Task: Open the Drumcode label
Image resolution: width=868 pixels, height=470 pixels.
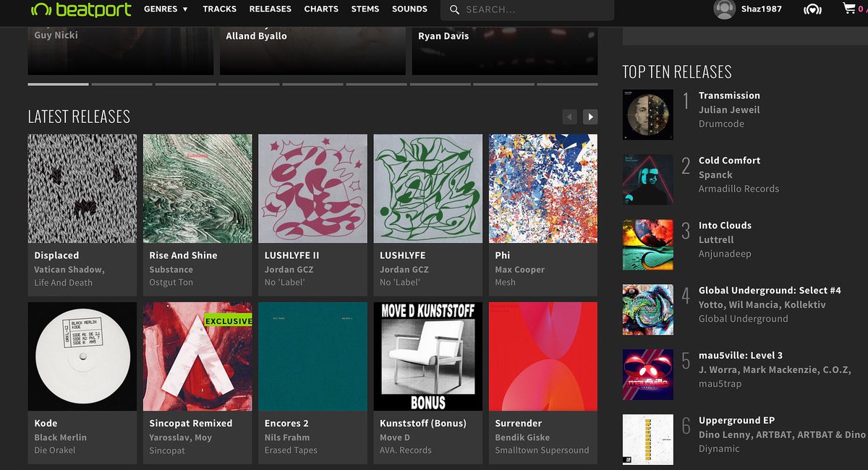Action: click(723, 124)
